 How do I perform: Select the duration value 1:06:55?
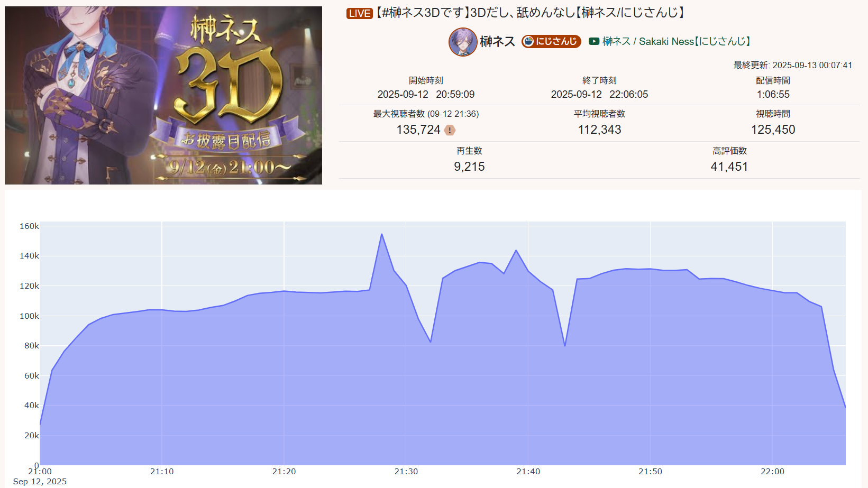coord(773,94)
